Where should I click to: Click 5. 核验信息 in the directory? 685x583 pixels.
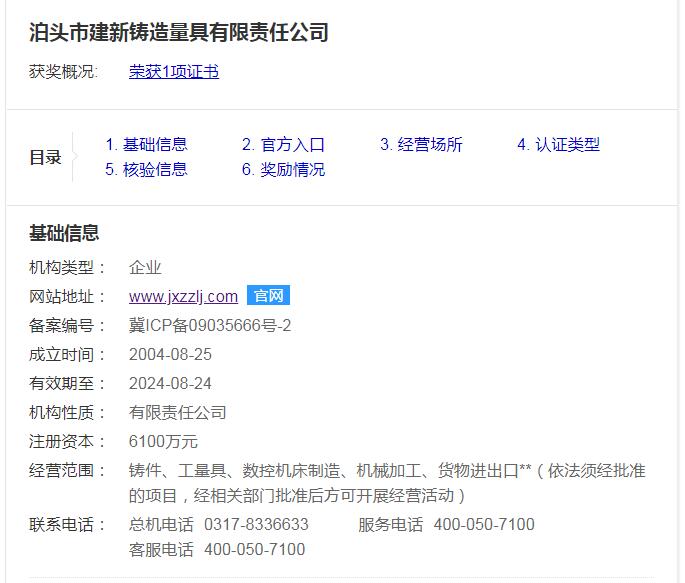click(146, 169)
